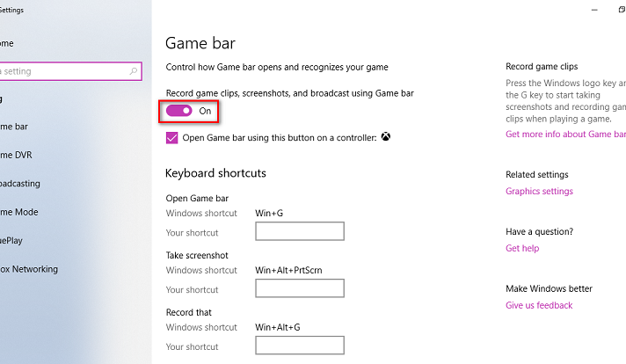
Task: Click the Win+Alt+PrtScrn shortcut text
Action: click(288, 270)
